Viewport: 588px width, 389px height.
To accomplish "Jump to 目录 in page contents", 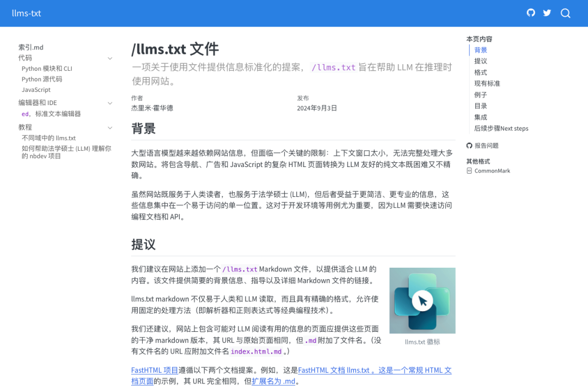I will click(x=480, y=106).
